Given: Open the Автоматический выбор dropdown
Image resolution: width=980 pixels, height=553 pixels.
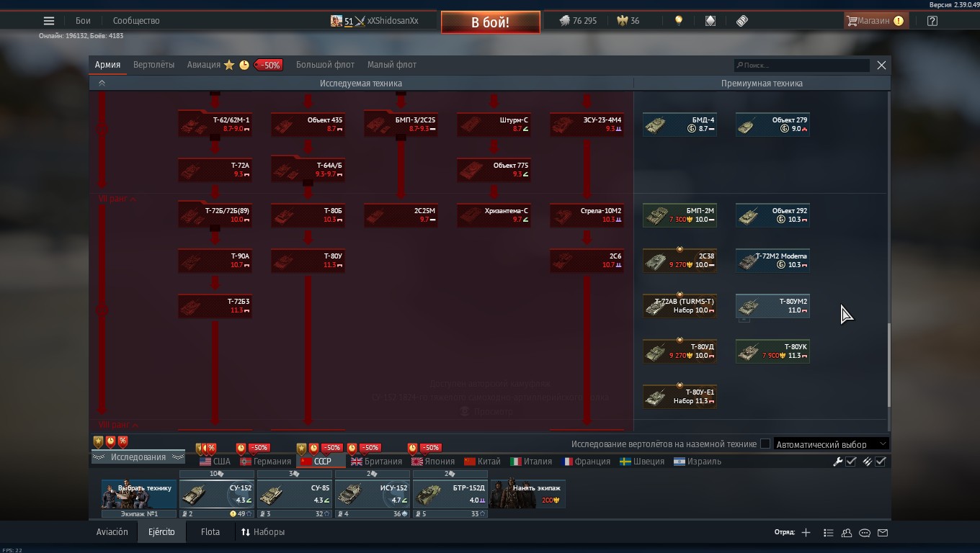Looking at the screenshot, I should (831, 444).
